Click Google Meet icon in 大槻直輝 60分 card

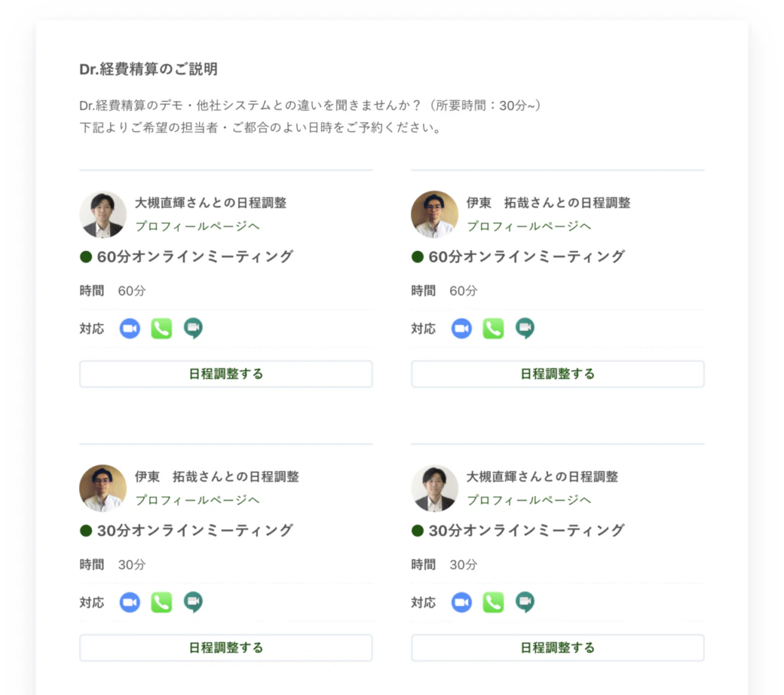tap(193, 329)
